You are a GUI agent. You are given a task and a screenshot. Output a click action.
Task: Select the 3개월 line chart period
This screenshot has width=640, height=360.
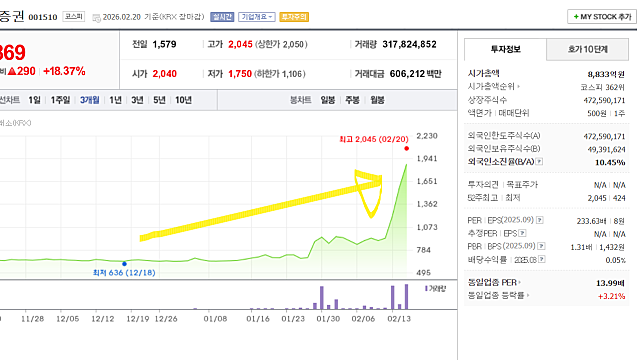[89, 100]
